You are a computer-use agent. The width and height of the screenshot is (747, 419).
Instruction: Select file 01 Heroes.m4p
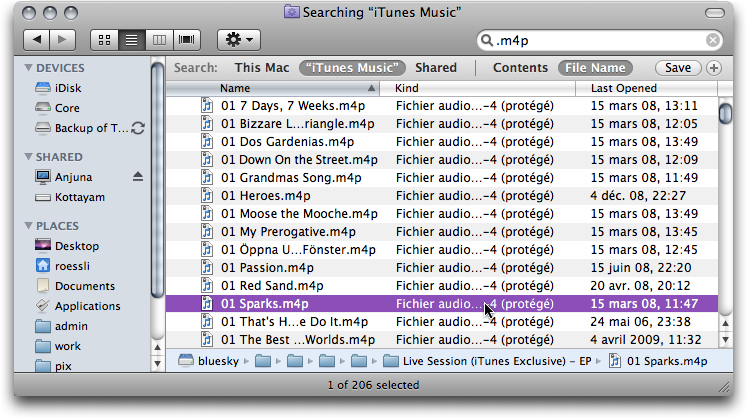[442, 196]
